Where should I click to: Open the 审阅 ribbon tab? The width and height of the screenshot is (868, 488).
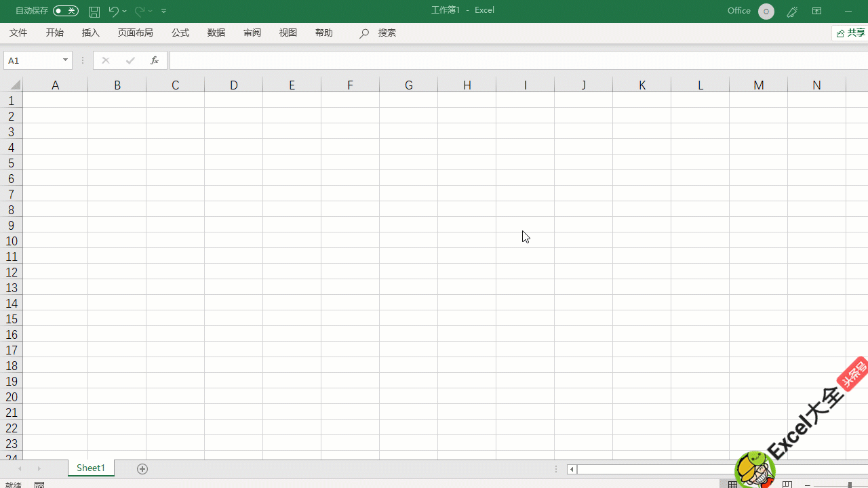point(252,33)
